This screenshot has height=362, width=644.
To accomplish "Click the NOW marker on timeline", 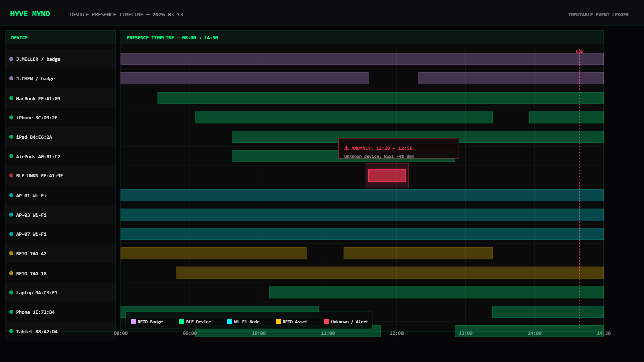I will [x=580, y=52].
